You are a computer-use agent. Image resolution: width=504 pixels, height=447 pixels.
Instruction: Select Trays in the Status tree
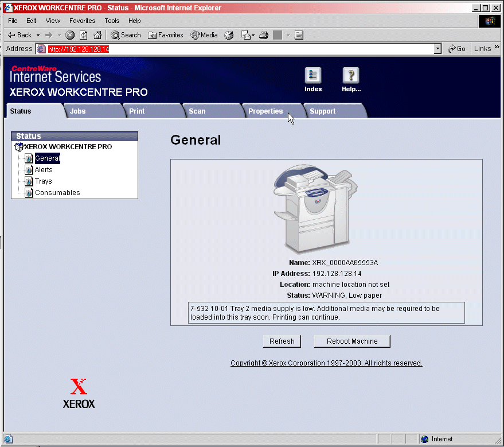(x=44, y=181)
